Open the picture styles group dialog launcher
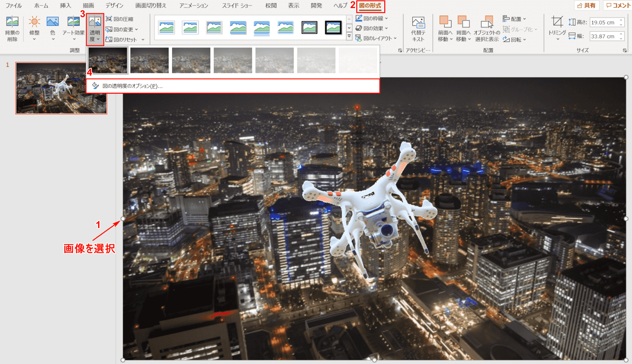632x364 pixels. pyautogui.click(x=400, y=51)
